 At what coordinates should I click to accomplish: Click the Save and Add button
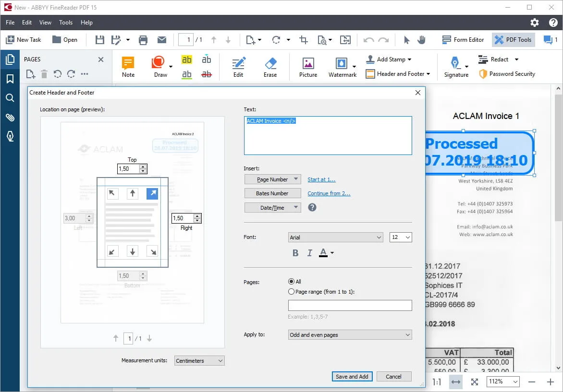coord(352,377)
